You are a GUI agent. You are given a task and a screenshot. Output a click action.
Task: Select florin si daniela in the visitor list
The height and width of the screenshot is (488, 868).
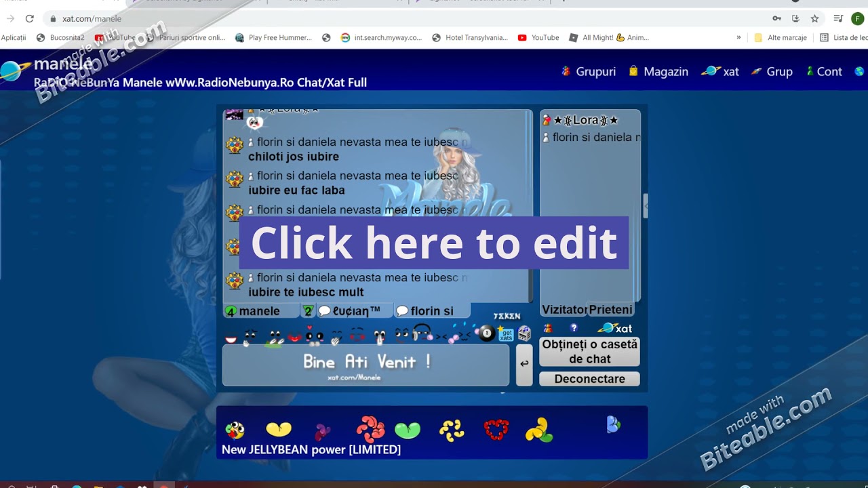point(591,137)
